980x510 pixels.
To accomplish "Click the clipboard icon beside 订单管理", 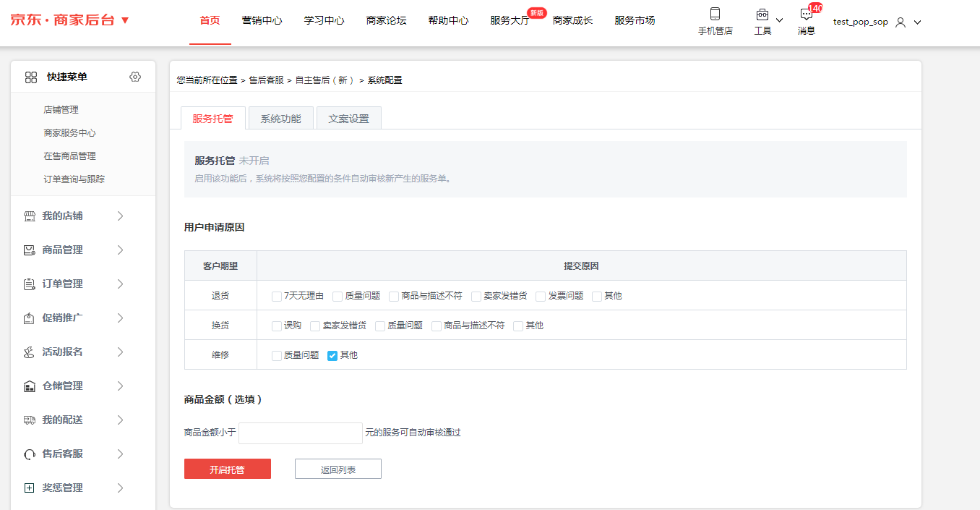I will pos(30,284).
